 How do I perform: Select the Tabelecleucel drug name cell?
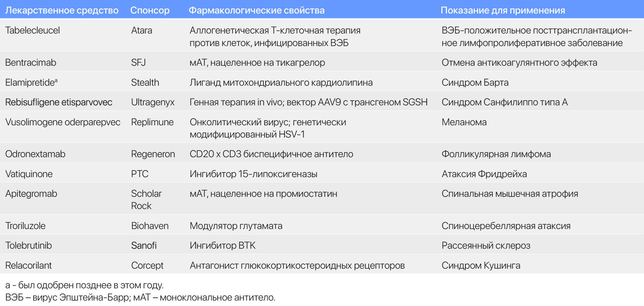point(33,30)
